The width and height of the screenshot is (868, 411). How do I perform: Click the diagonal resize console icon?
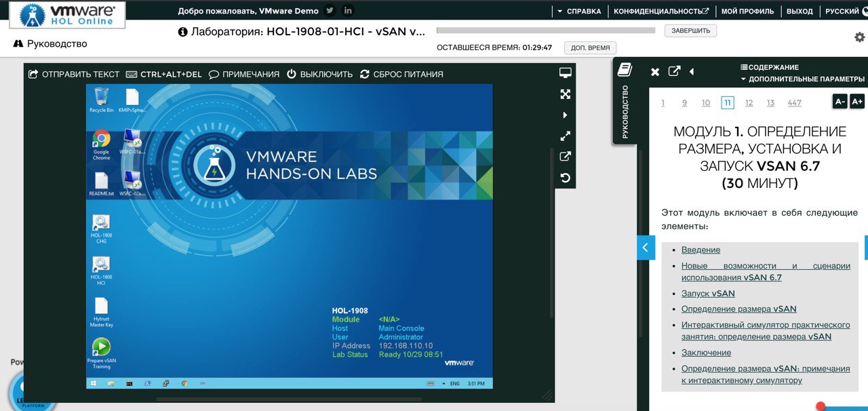point(565,136)
